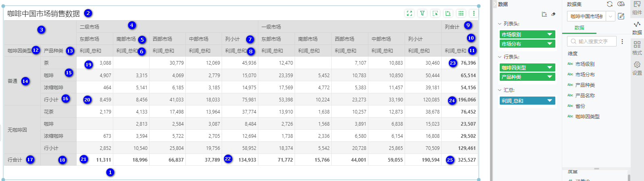
Task: Click the scrollbar in the 度量 list
Action: pos(629,177)
